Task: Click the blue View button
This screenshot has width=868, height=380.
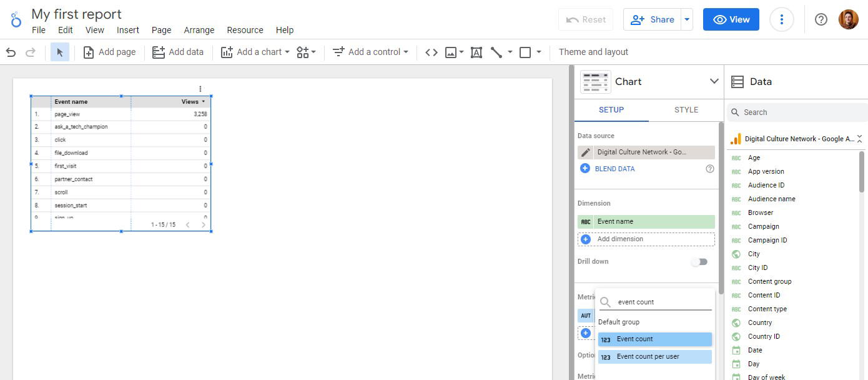Action: pos(731,19)
